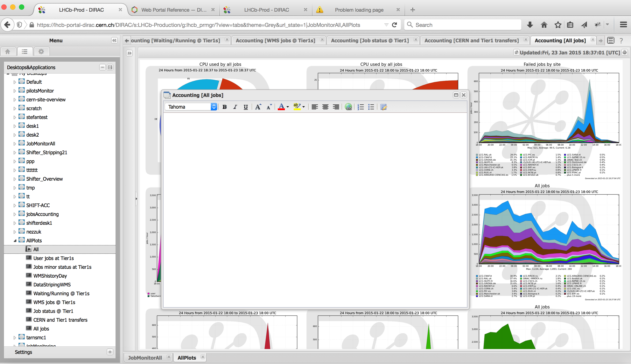Image resolution: width=631 pixels, height=364 pixels.
Task: Select the AllPlots desktop tab
Action: click(x=187, y=358)
